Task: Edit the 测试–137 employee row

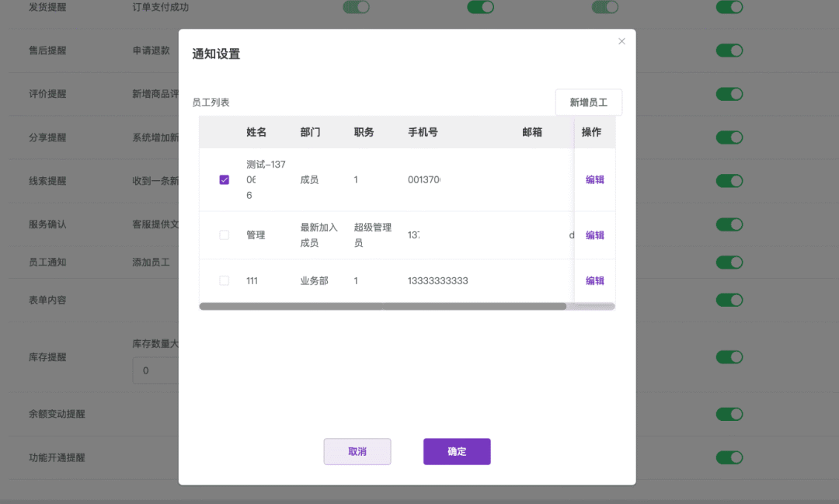Action: point(594,179)
